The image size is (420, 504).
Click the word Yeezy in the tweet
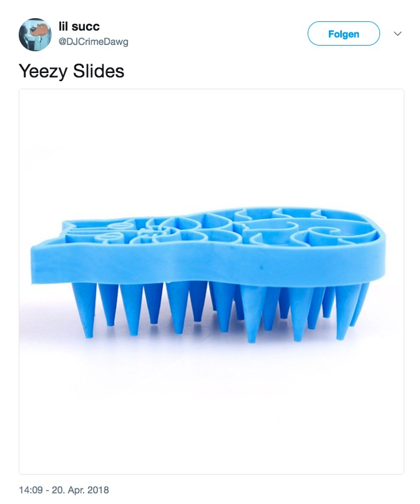coord(43,71)
